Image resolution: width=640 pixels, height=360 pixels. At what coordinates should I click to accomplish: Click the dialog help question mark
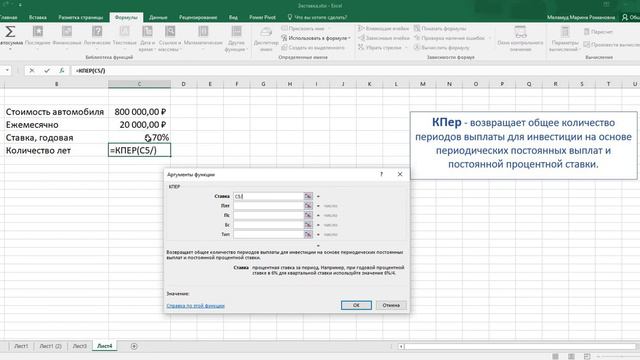point(382,174)
